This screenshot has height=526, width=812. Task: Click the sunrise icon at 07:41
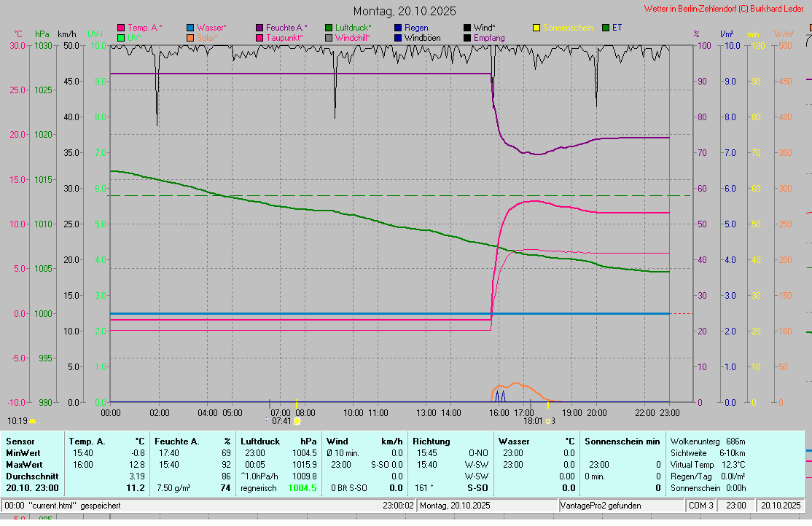pyautogui.click(x=297, y=420)
